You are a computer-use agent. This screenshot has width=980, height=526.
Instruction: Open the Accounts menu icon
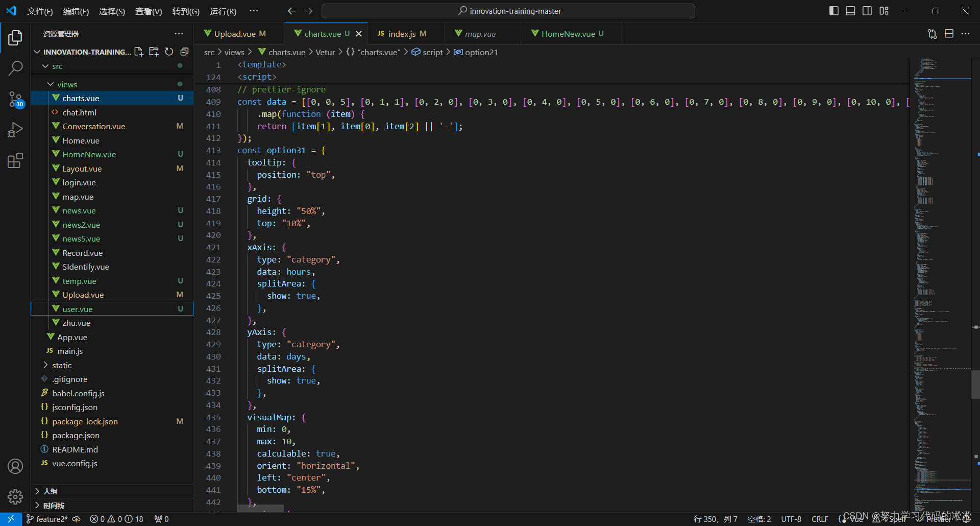coord(15,466)
